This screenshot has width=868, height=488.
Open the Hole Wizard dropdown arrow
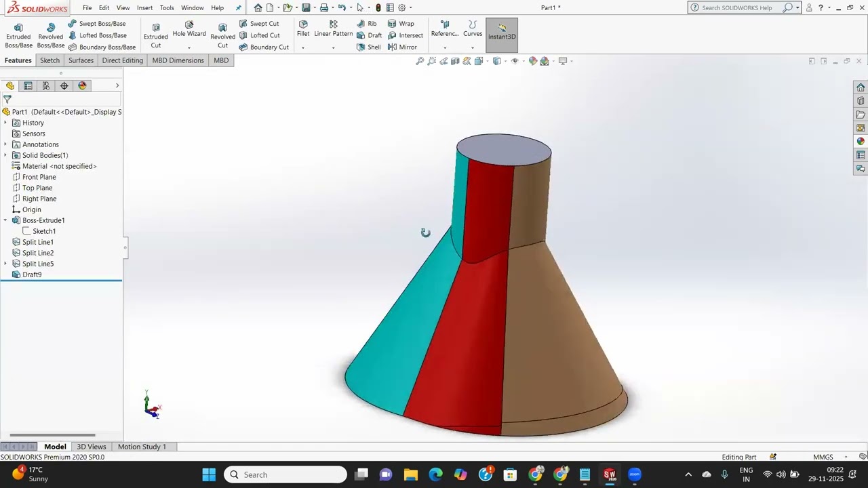coord(189,47)
